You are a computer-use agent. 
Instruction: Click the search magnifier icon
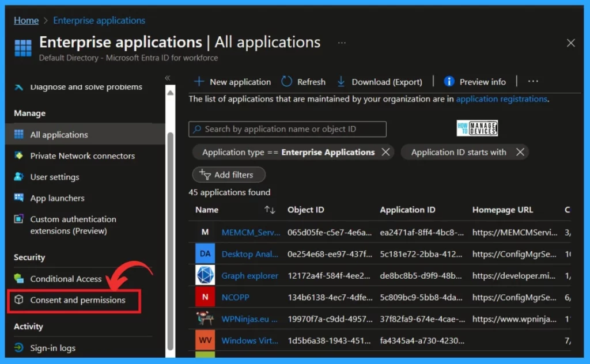[197, 129]
